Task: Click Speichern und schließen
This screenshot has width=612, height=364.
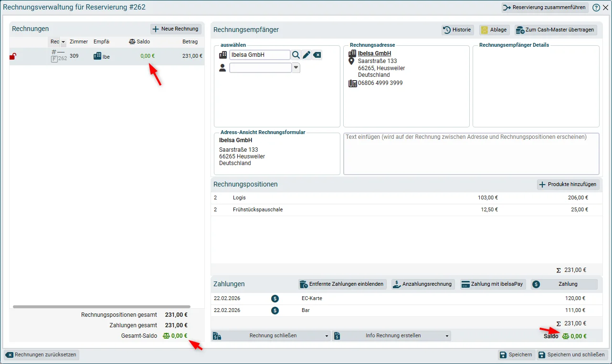Action: (x=572, y=355)
